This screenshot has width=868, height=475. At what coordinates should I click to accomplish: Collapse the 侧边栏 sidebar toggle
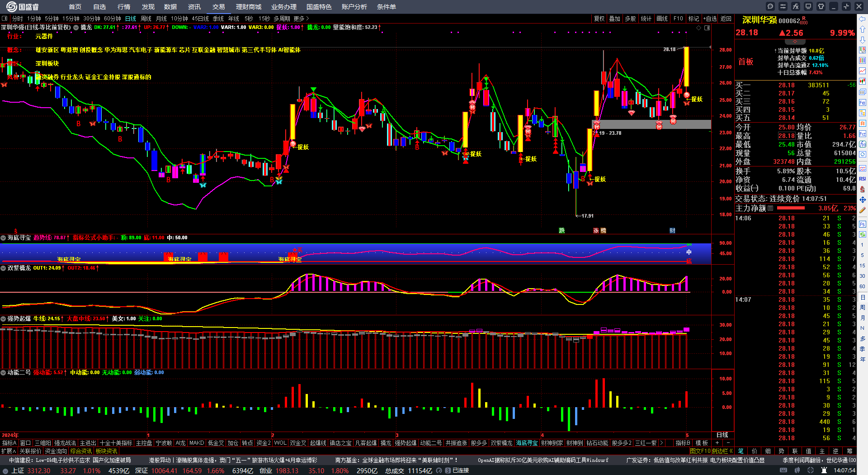722,451
